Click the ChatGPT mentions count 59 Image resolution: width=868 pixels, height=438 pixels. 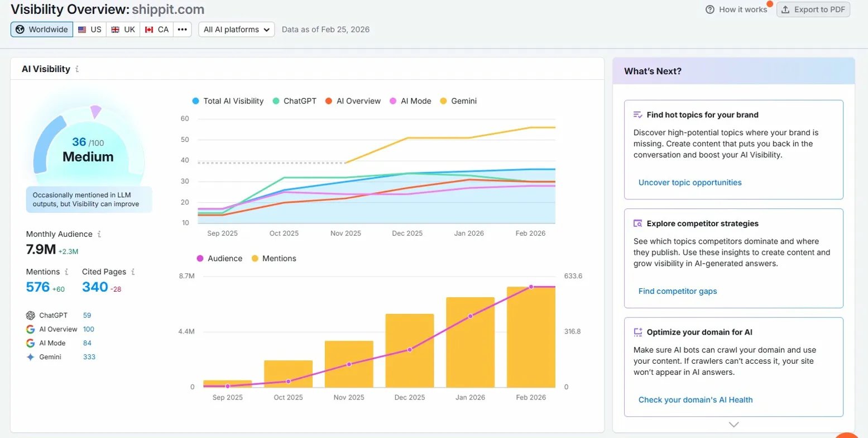pyautogui.click(x=87, y=315)
